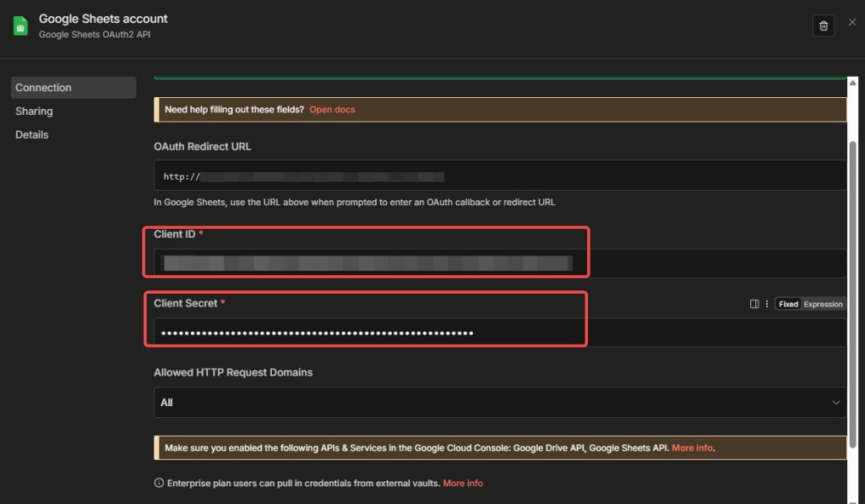Switch Client Secret to Fixed mode
The width and height of the screenshot is (865, 504).
(x=788, y=304)
